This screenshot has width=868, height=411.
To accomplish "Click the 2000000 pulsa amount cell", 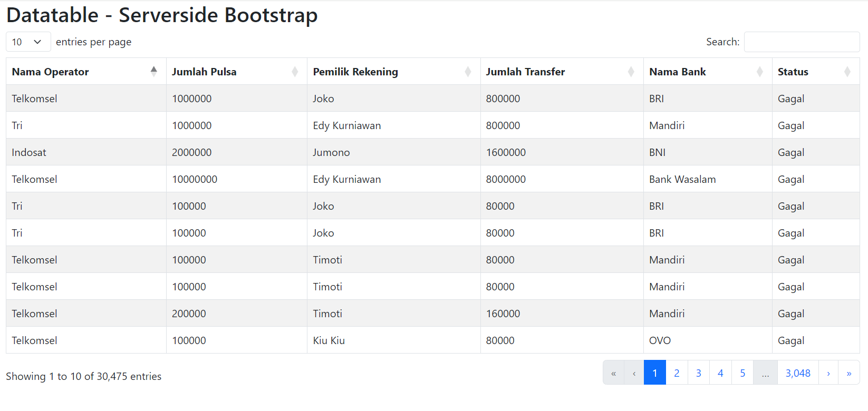I will pyautogui.click(x=237, y=152).
